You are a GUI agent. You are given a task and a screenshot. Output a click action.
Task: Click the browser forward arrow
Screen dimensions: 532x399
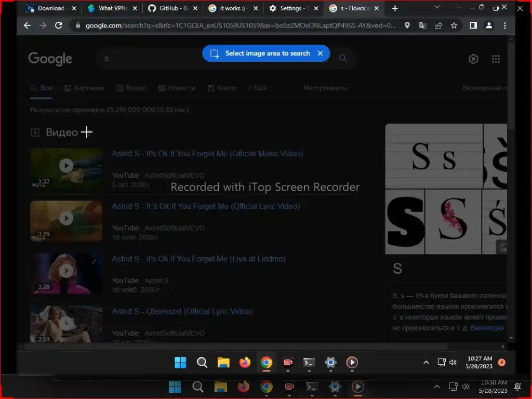43,25
